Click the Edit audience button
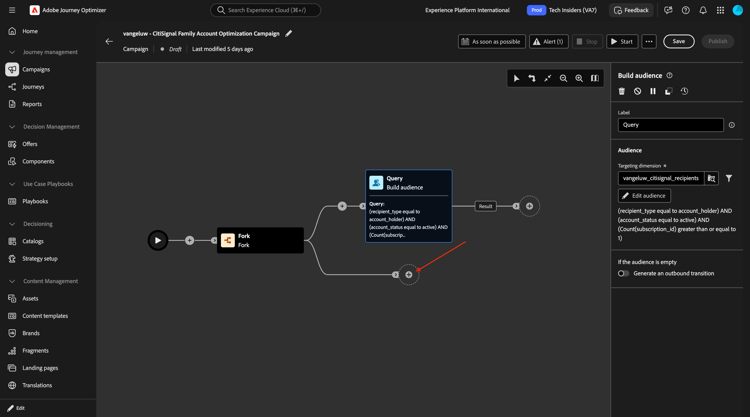This screenshot has height=417, width=750. 644,196
